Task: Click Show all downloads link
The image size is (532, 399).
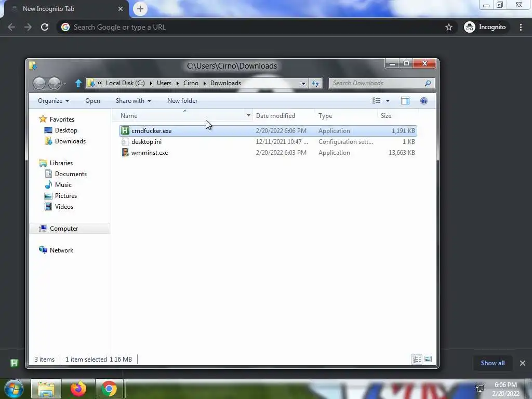Action: 493,363
